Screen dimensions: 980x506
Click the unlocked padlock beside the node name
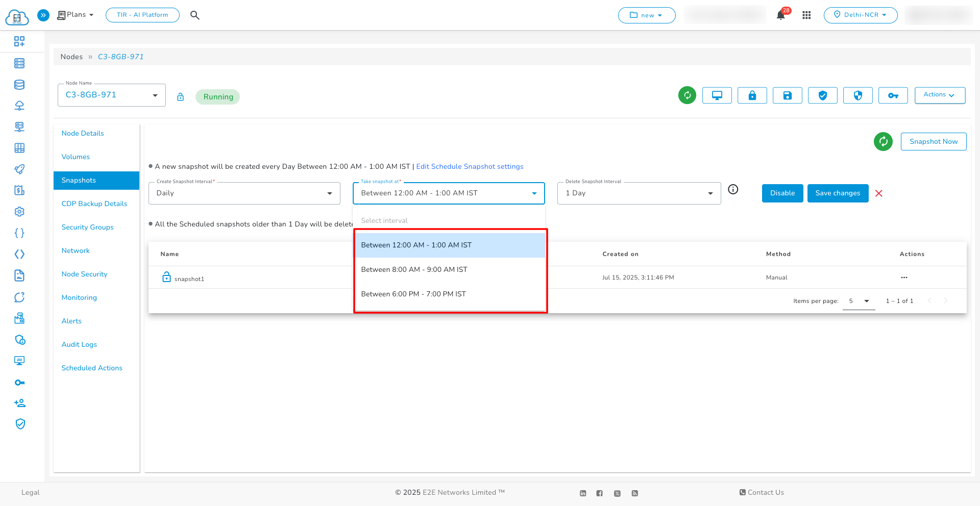(x=180, y=96)
